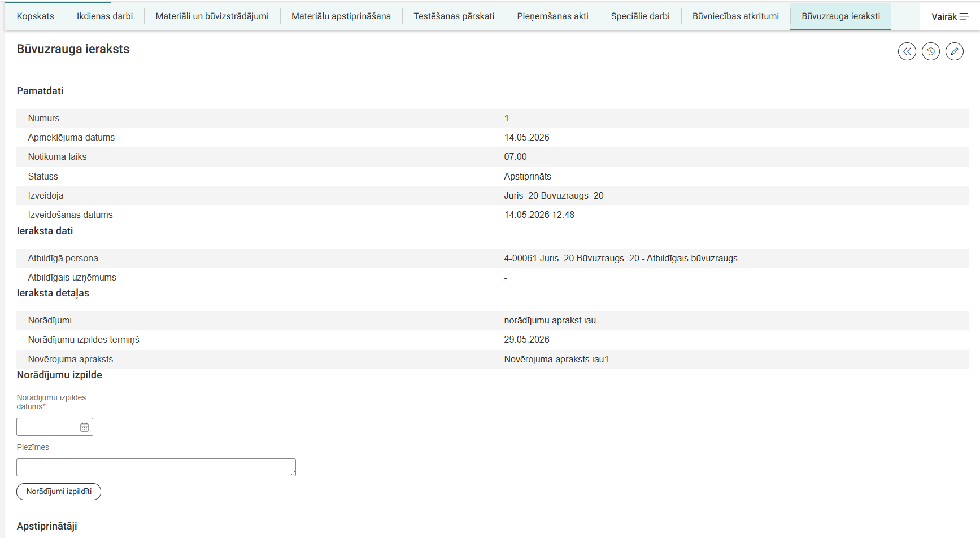
Task: Click the back double-chevron icon
Action: 907,51
